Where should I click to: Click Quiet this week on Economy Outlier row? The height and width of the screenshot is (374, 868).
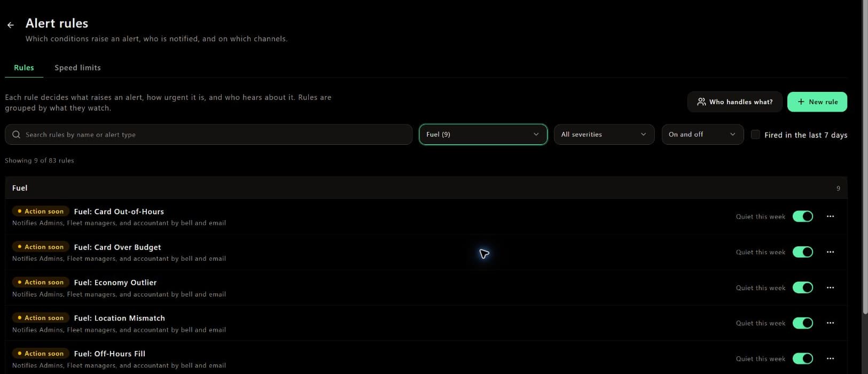761,288
